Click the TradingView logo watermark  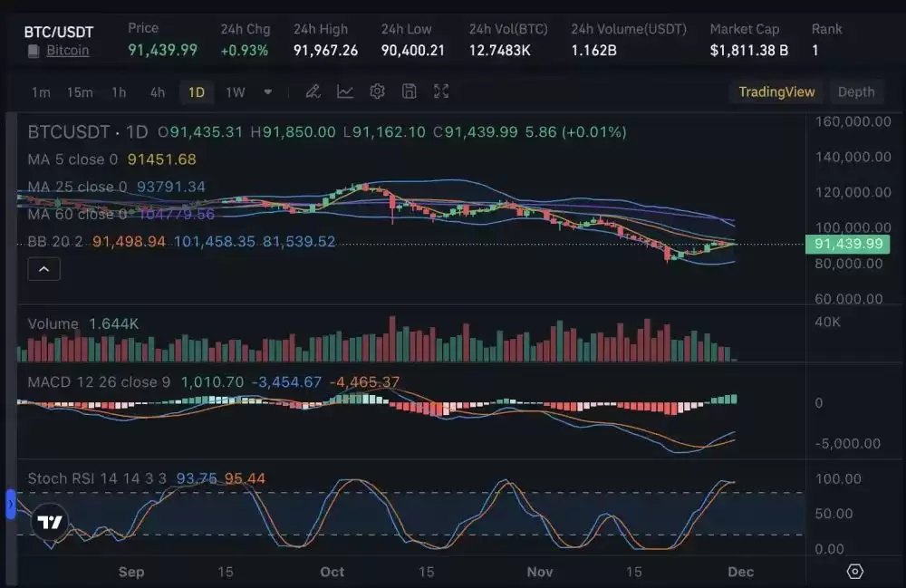point(50,522)
